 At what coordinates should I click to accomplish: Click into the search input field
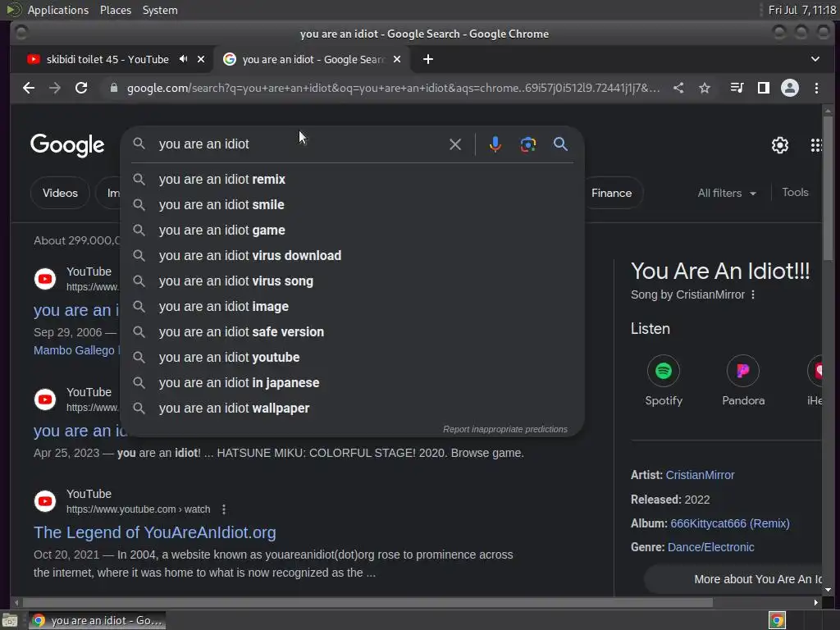coord(300,144)
